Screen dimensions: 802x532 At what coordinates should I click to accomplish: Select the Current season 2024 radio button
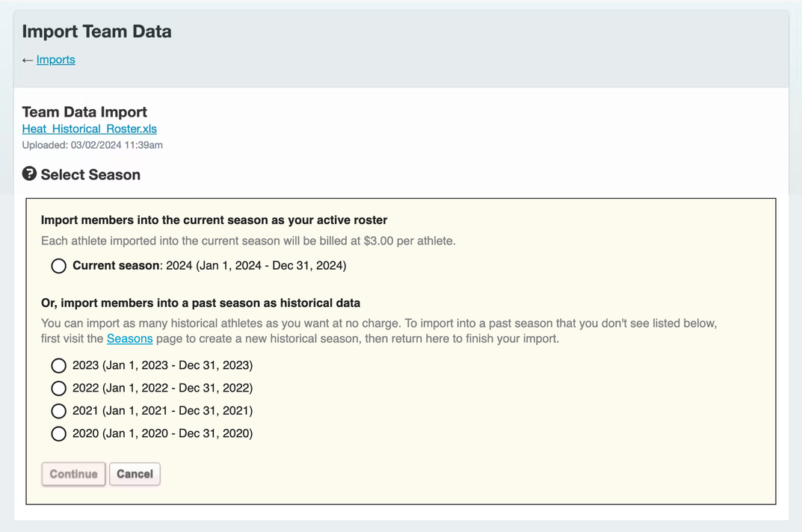pos(58,266)
